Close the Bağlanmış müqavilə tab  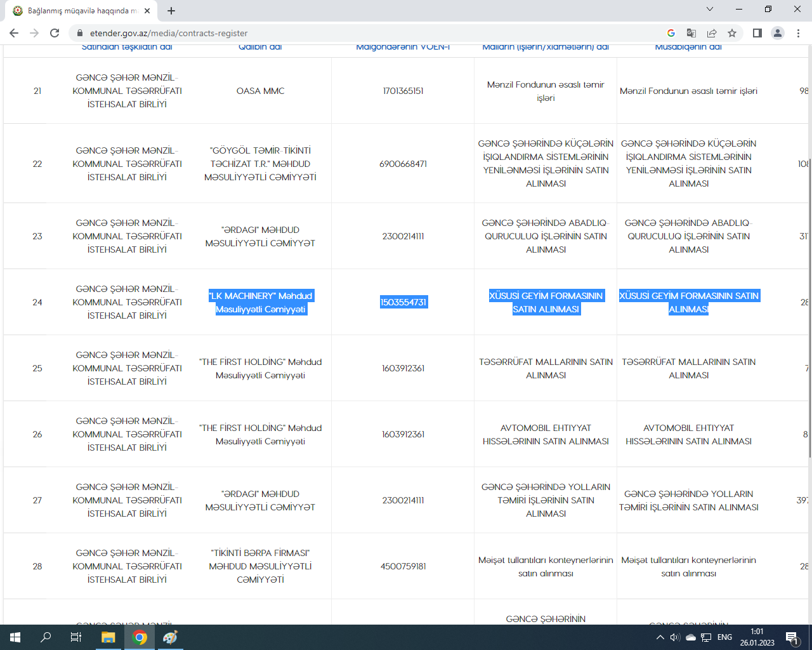[x=147, y=11]
